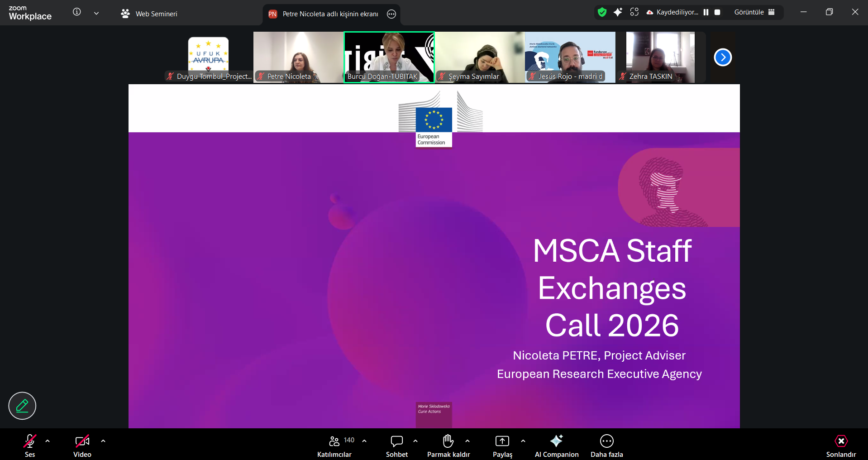The height and width of the screenshot is (460, 868).
Task: Select Burcu Doğan-TUBITAK's video thumbnail
Action: [389, 57]
